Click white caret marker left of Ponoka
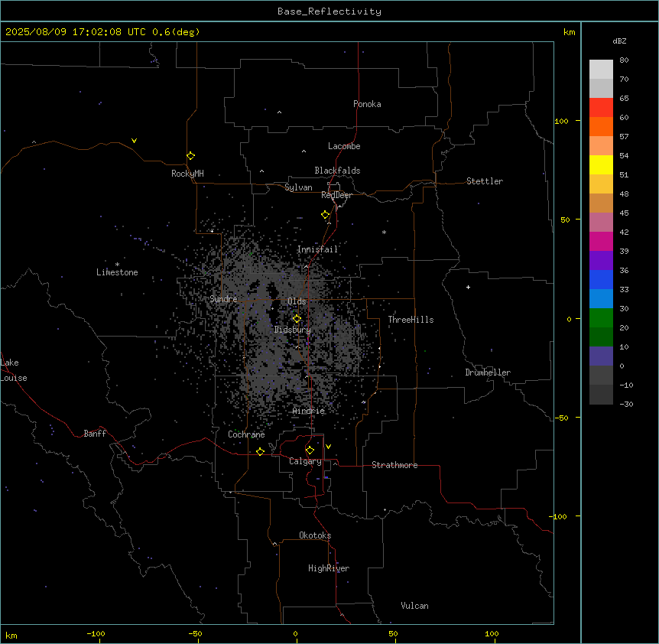This screenshot has height=644, width=659. 279,112
